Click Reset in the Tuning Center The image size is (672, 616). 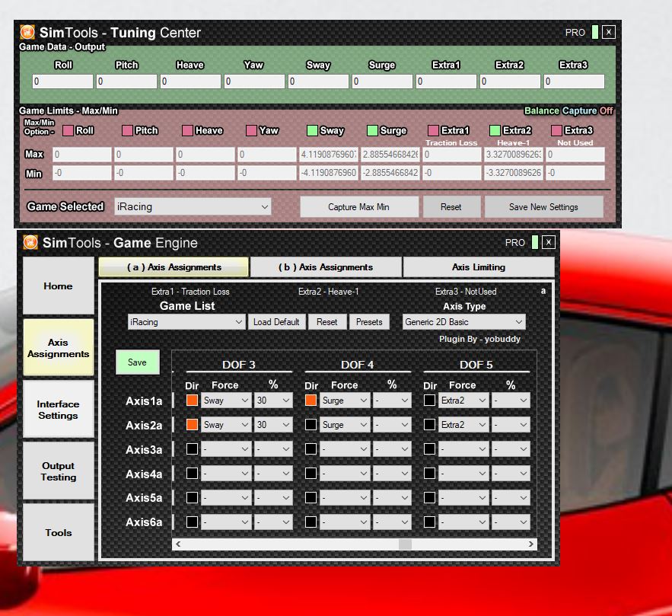coord(451,207)
